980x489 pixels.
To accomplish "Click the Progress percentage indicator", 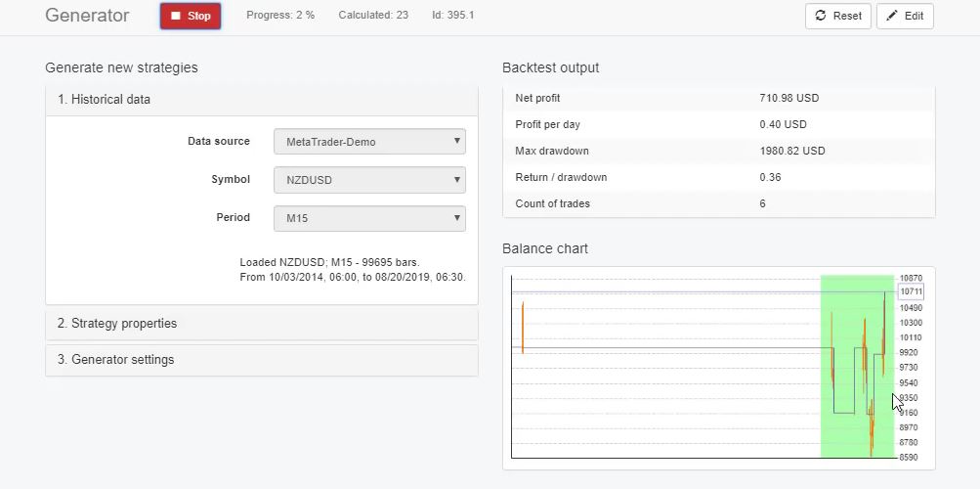I will tap(280, 16).
